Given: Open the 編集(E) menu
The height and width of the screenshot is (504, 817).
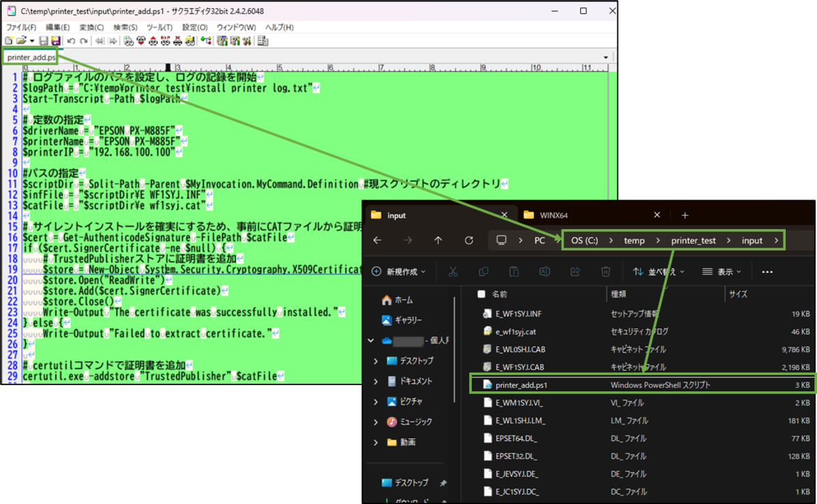Looking at the screenshot, I should coord(57,27).
